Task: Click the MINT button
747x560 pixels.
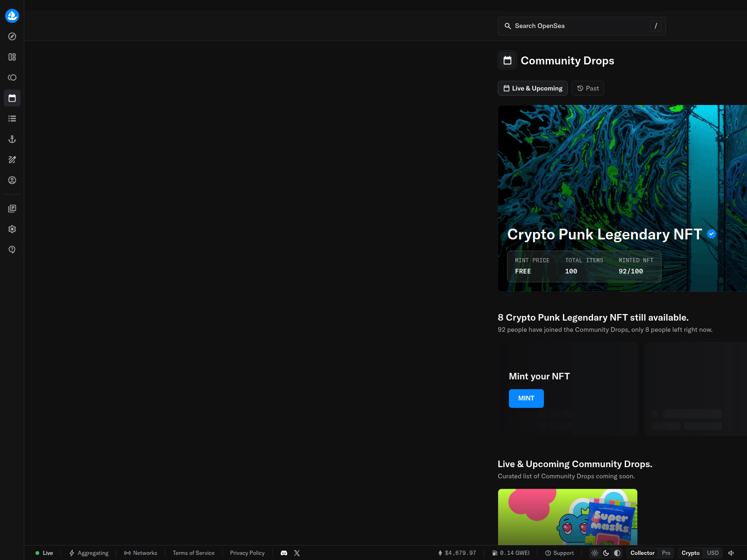Action: click(526, 399)
